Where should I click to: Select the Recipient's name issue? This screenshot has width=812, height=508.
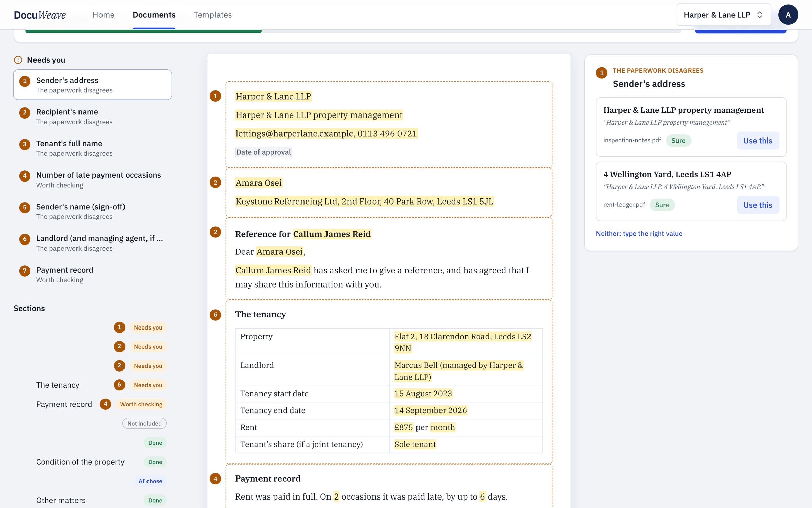92,116
